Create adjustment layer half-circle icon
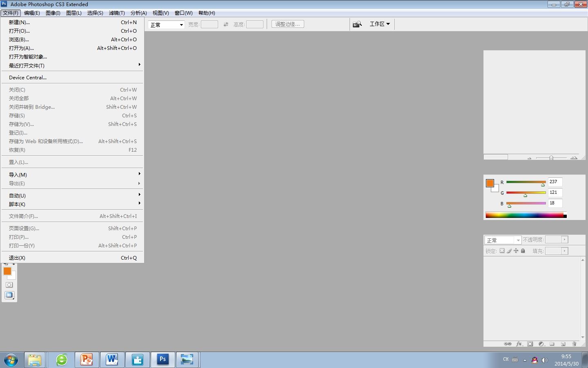This screenshot has height=368, width=588. pos(541,344)
